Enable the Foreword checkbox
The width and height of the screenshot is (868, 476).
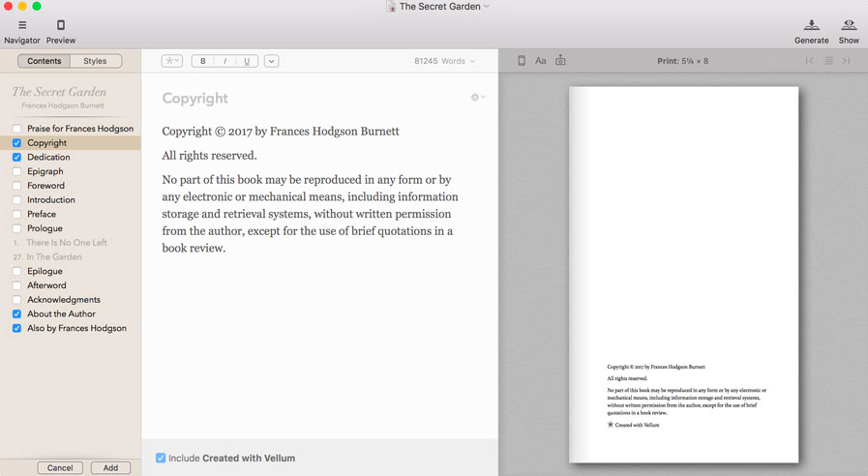(17, 186)
